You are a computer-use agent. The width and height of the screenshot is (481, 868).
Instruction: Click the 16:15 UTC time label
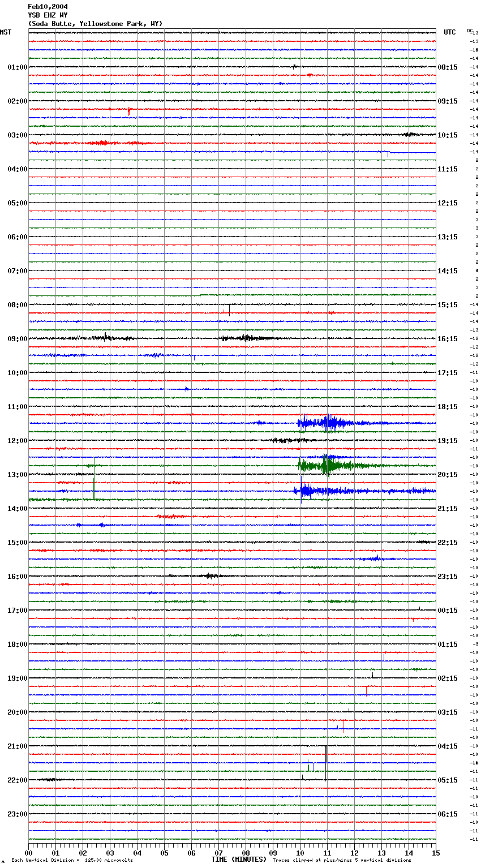(x=448, y=339)
